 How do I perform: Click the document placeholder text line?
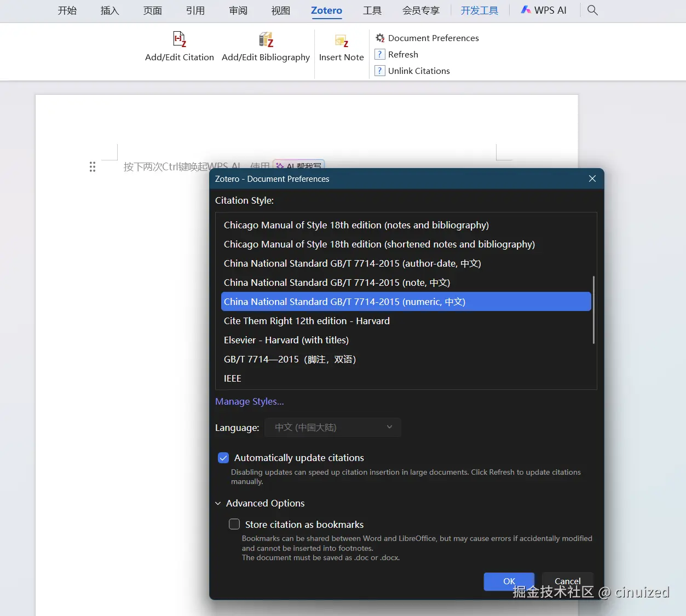196,166
